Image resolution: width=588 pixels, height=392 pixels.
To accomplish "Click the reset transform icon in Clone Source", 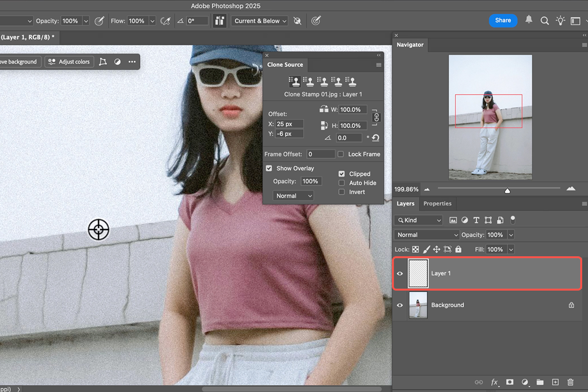I will (376, 138).
